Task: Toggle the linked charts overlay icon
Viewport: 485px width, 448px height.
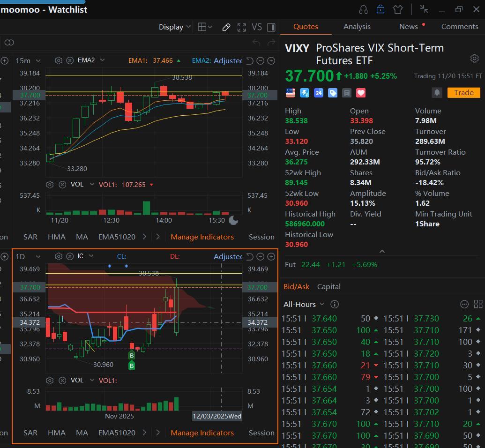Action: 9,42
